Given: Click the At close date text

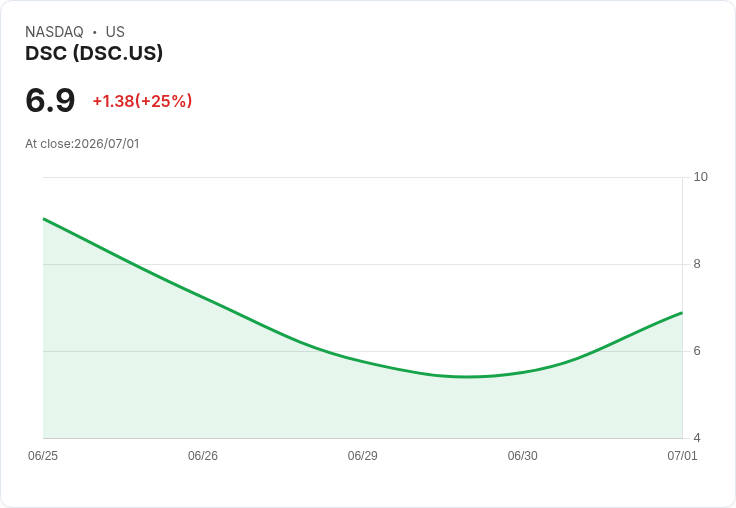Looking at the screenshot, I should pos(82,144).
